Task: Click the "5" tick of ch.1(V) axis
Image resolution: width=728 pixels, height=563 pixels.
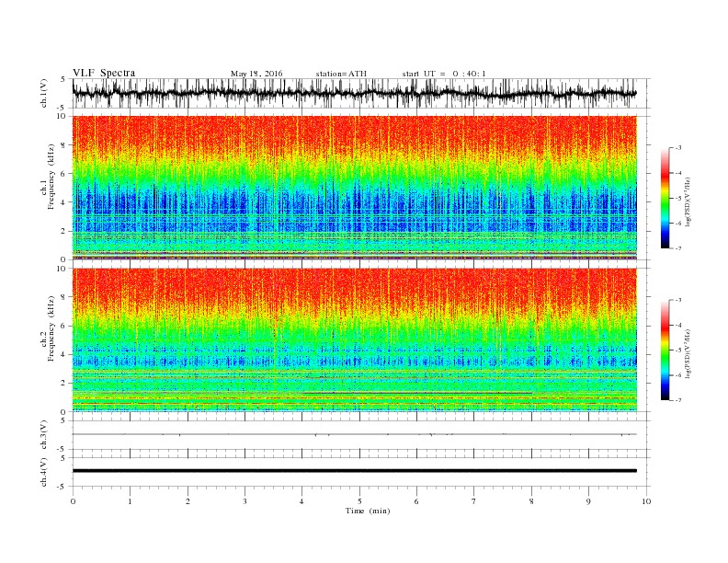Action: [x=63, y=79]
